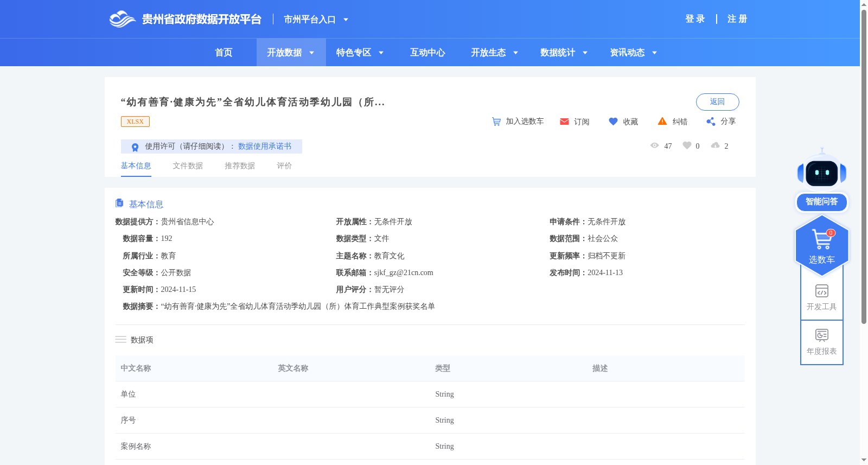Click the envelope icon for 订阅
The image size is (868, 465).
point(564,122)
